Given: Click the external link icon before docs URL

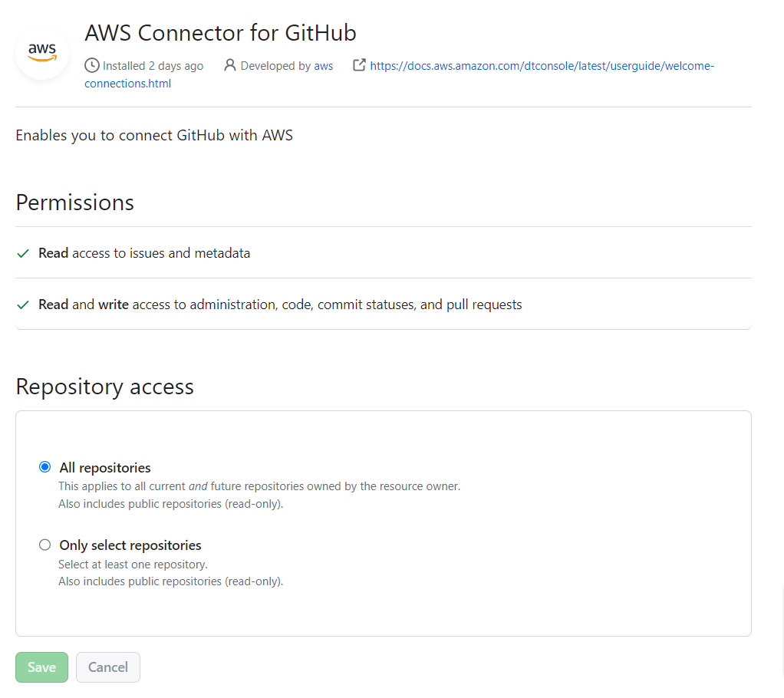Looking at the screenshot, I should [x=359, y=65].
